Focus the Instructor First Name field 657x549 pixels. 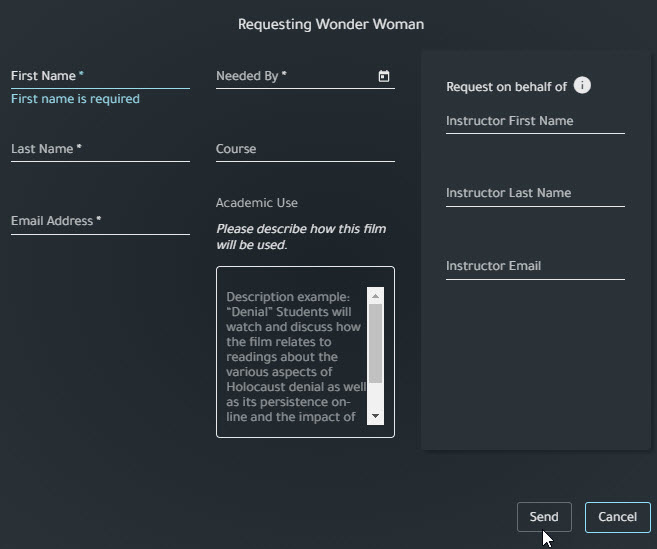tap(535, 122)
